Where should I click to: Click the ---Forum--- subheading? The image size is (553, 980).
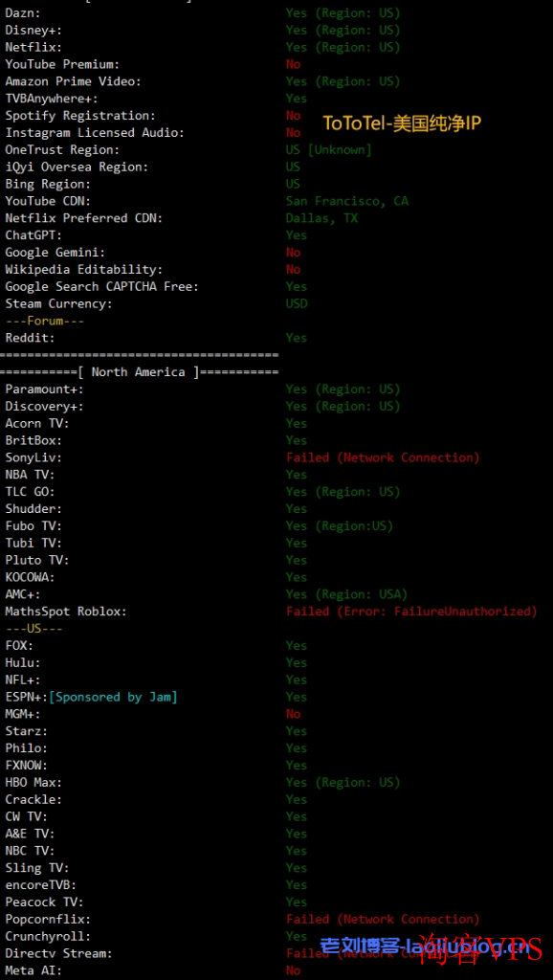click(x=44, y=321)
